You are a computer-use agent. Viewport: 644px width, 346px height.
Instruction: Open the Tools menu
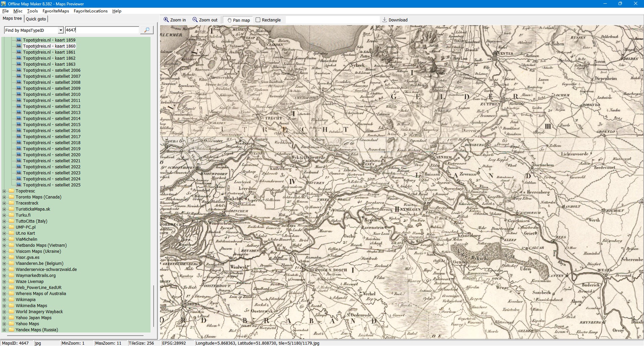pyautogui.click(x=32, y=11)
